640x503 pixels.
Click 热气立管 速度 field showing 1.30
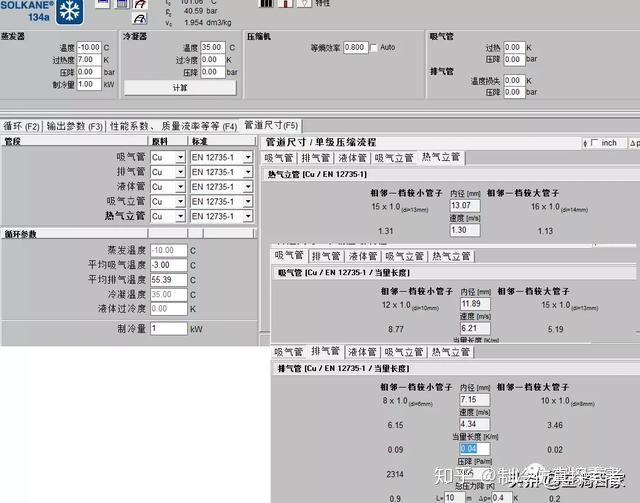(x=465, y=230)
